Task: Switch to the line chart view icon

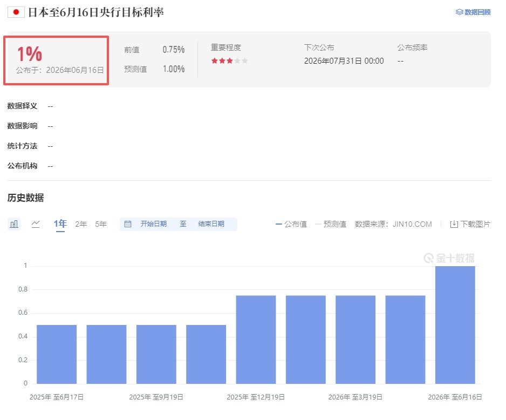Action: click(36, 224)
